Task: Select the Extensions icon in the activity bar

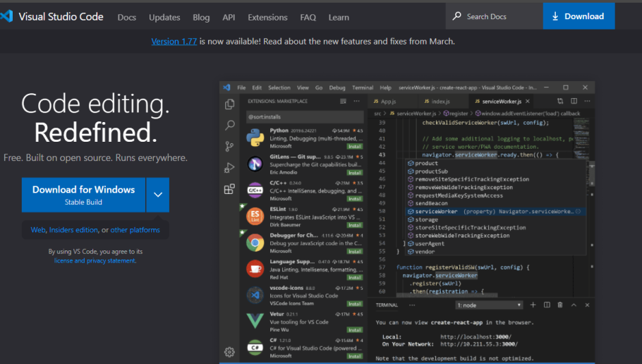Action: (x=229, y=189)
